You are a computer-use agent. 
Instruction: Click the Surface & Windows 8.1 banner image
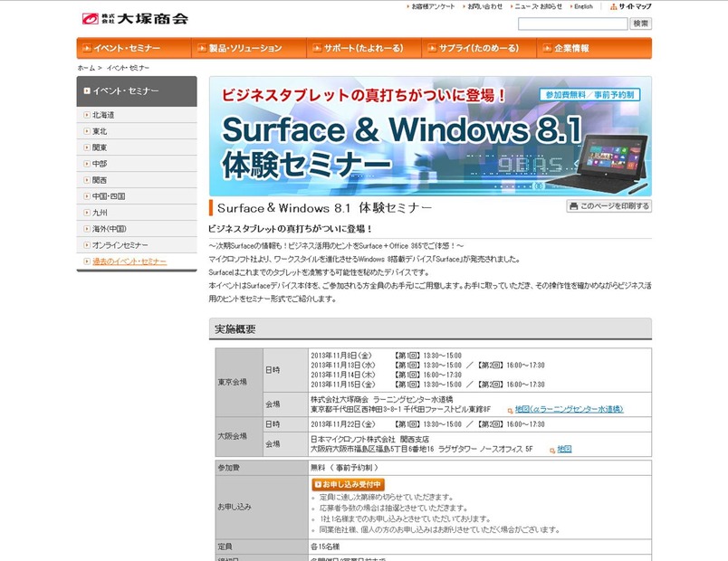click(430, 136)
